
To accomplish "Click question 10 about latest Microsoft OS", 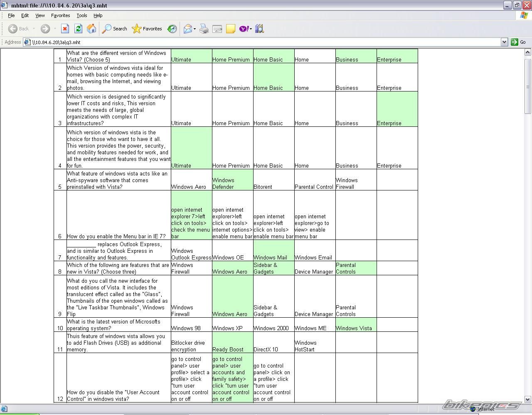I will click(x=113, y=325).
